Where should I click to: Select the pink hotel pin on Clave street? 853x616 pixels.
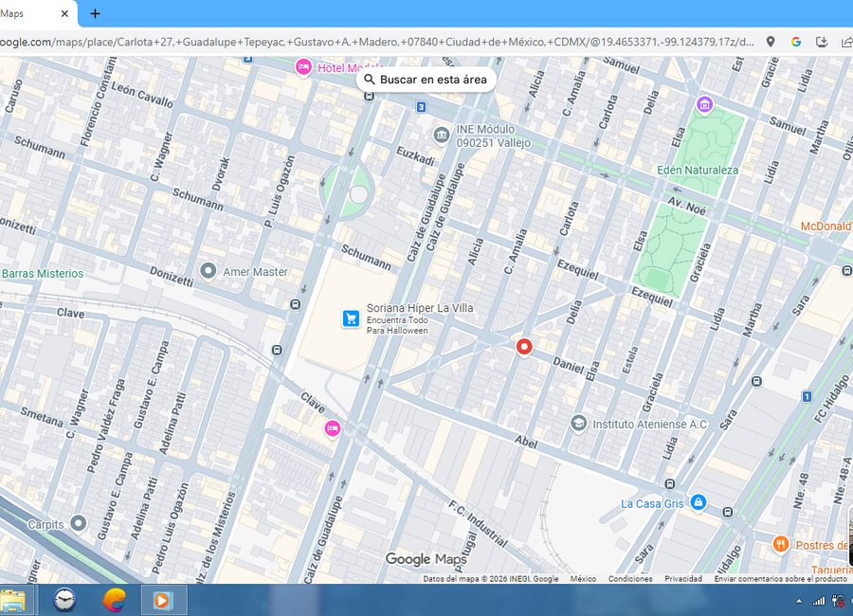[x=333, y=428]
